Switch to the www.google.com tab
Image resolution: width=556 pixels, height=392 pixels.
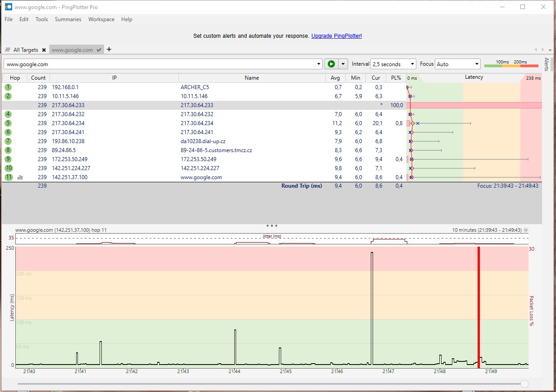click(x=73, y=50)
